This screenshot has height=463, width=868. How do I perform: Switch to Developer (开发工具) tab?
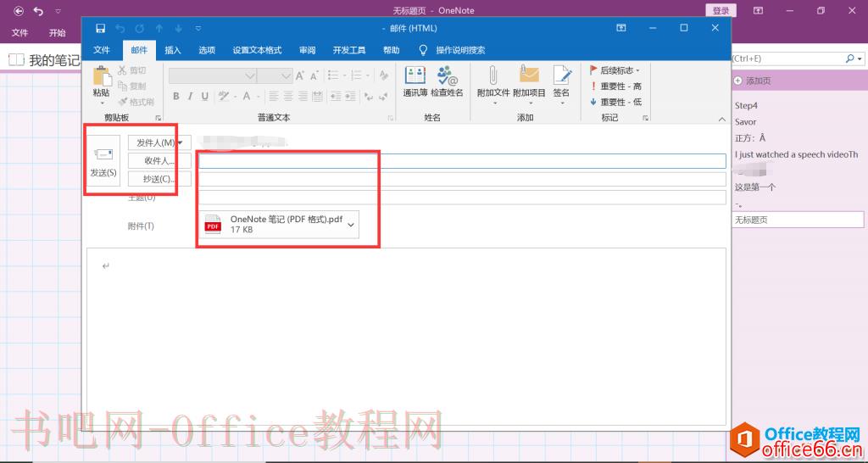[x=349, y=50]
